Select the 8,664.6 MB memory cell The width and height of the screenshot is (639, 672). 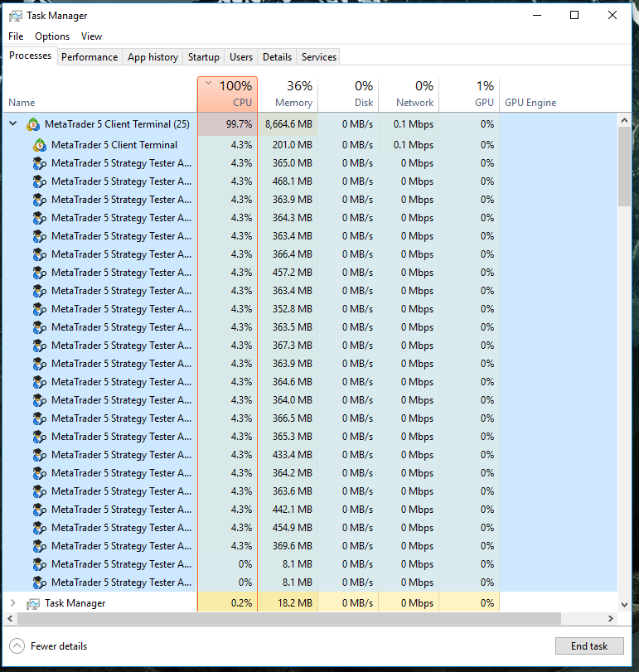point(288,124)
